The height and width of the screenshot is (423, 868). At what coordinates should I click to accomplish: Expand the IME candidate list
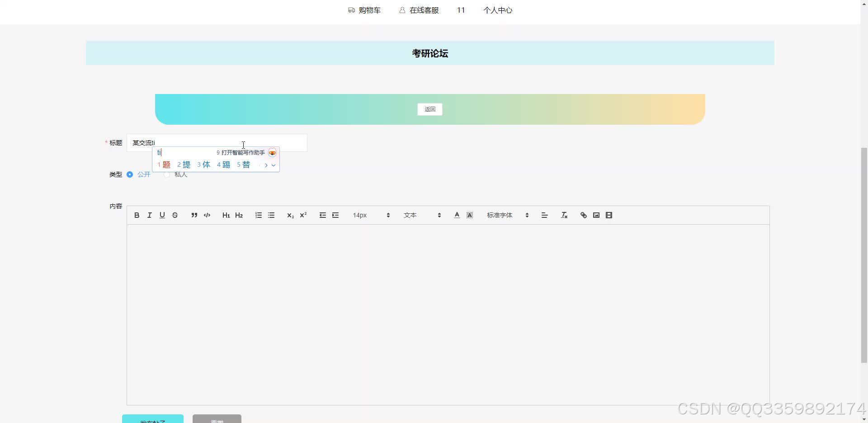pyautogui.click(x=274, y=165)
